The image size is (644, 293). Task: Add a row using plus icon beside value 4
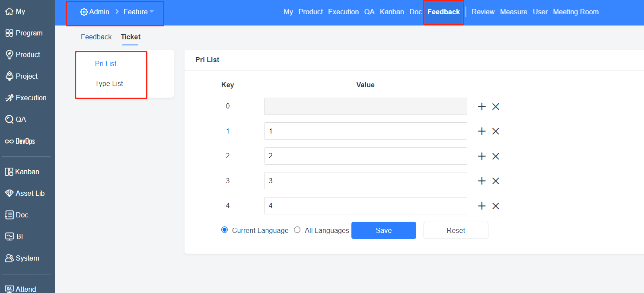click(x=482, y=206)
